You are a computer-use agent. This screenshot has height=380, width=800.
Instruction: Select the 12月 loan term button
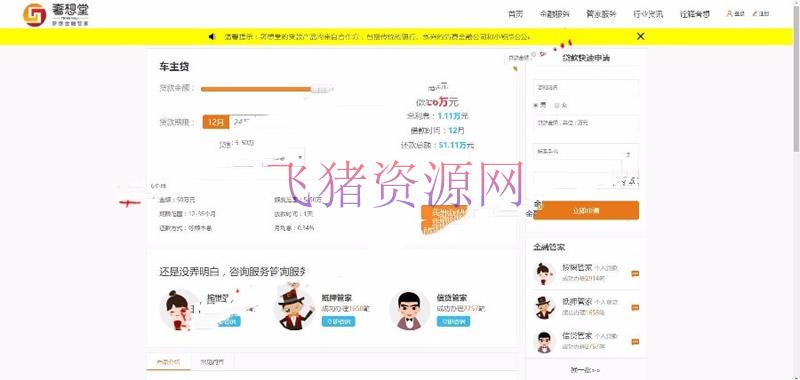(215, 122)
